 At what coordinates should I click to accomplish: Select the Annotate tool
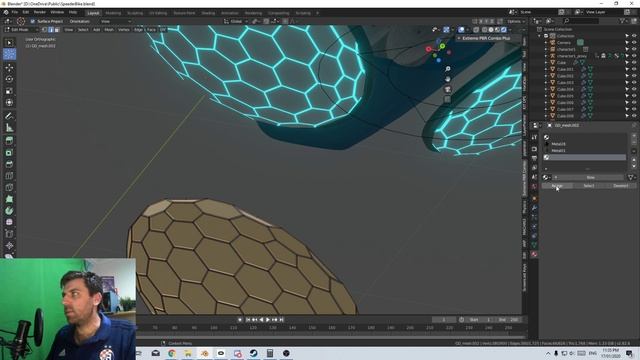click(9, 116)
